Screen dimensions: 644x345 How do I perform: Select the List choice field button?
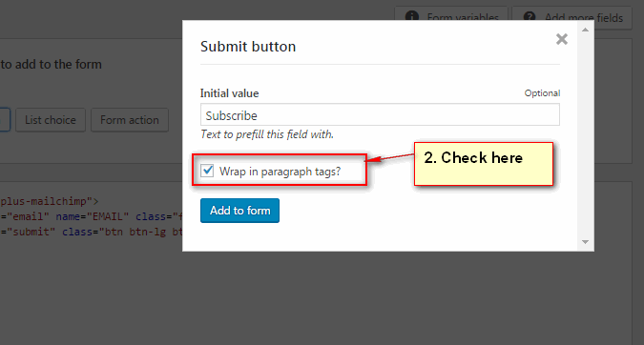pos(51,120)
